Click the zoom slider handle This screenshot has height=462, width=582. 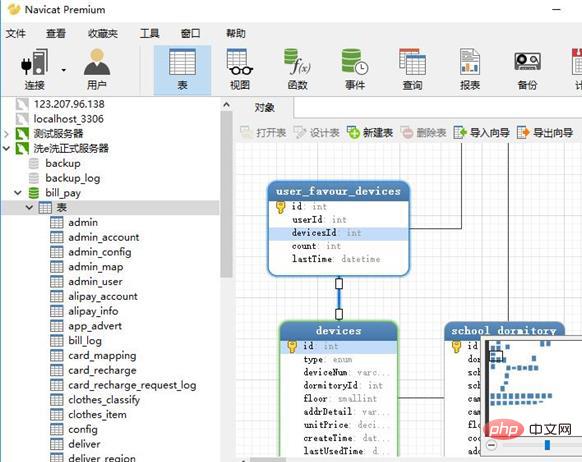(x=547, y=445)
